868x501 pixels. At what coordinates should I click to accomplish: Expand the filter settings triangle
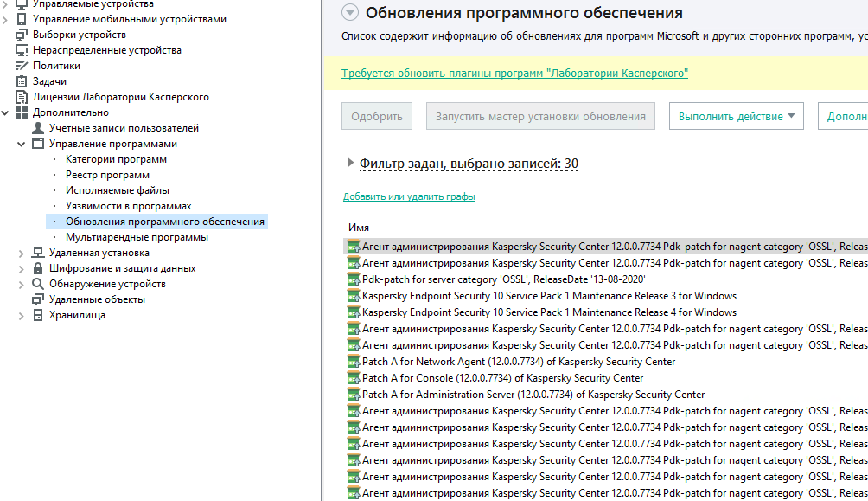[x=350, y=163]
